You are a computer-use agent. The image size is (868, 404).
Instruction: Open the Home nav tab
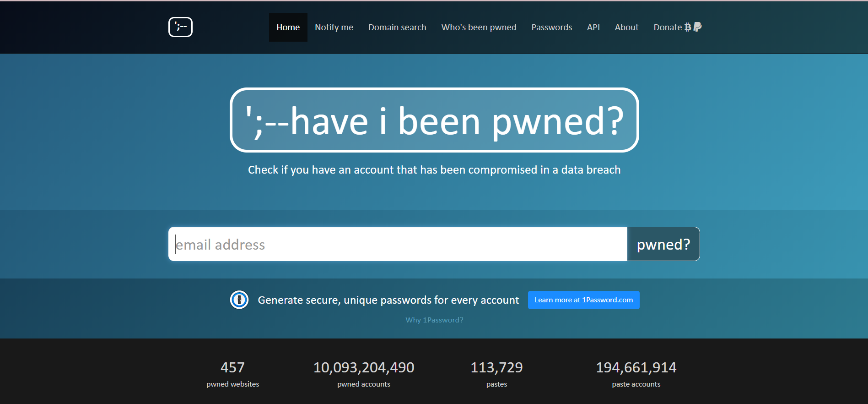(x=288, y=27)
